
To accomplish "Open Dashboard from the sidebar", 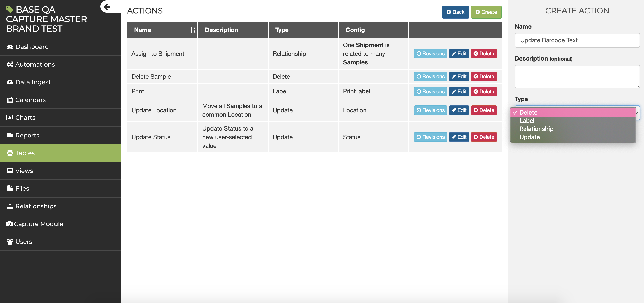I will [x=32, y=47].
